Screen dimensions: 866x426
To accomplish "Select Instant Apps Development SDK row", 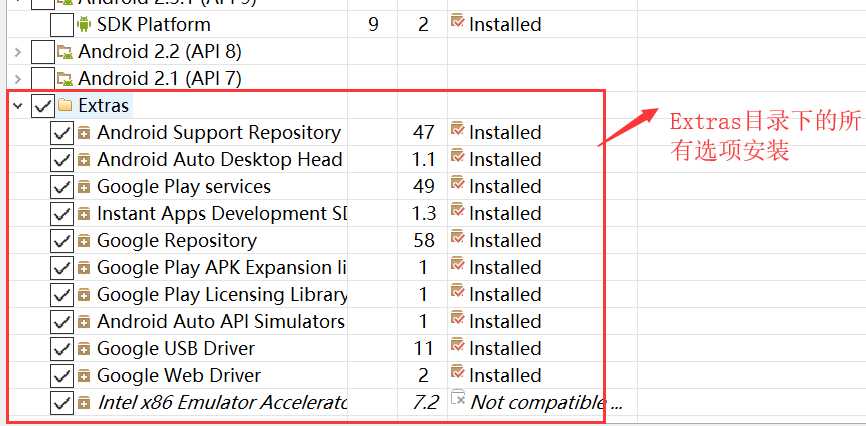I will point(222,214).
